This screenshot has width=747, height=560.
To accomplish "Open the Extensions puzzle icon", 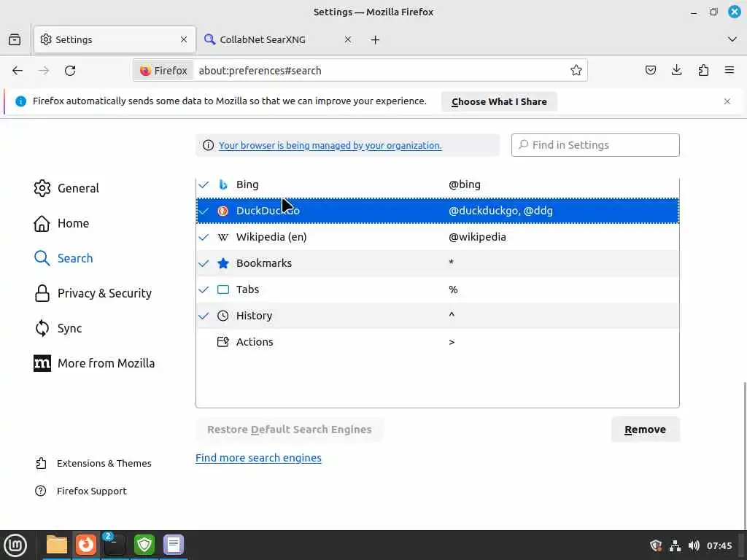I will 703,71.
